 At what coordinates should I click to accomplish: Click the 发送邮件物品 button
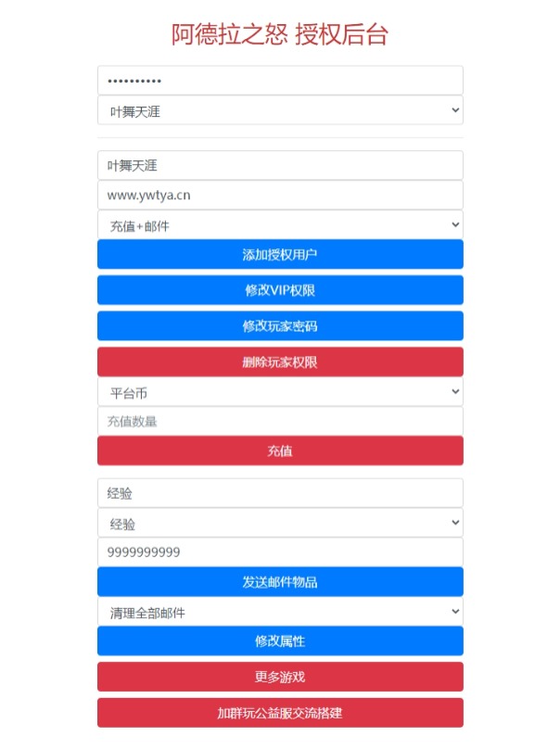(x=280, y=582)
